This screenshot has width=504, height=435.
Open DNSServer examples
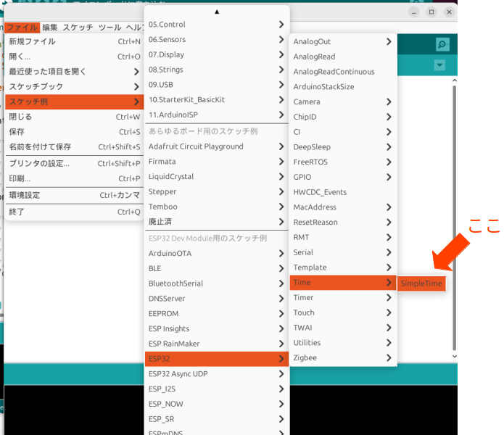click(x=217, y=299)
